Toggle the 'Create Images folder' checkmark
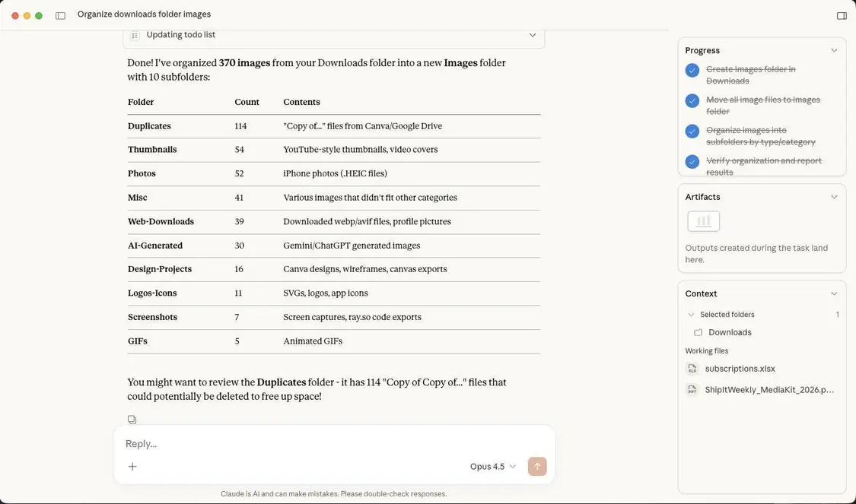This screenshot has width=856, height=504. [x=692, y=70]
